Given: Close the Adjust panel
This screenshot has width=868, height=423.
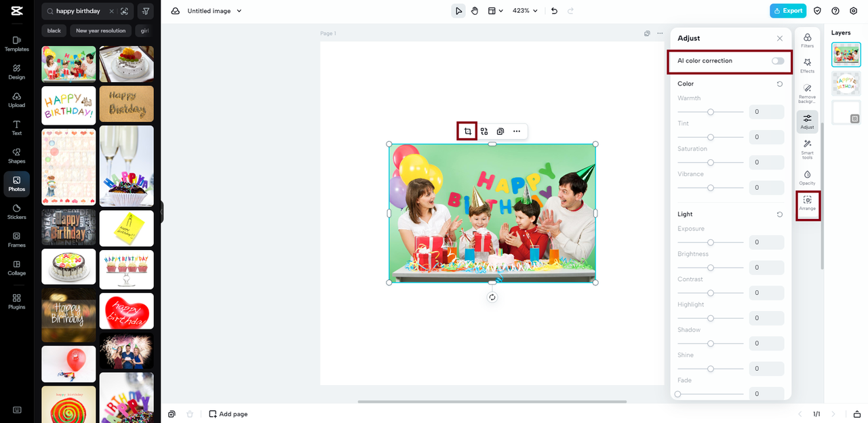Looking at the screenshot, I should click(x=780, y=39).
